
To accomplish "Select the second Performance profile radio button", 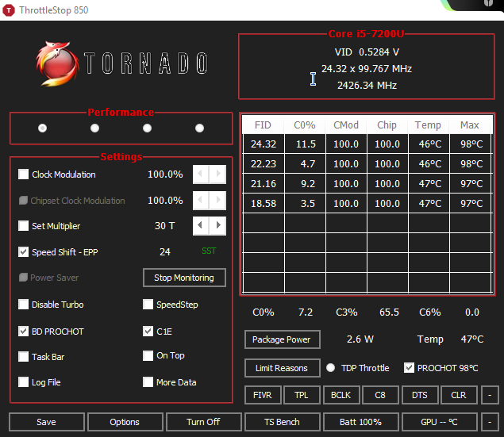I will tap(94, 128).
